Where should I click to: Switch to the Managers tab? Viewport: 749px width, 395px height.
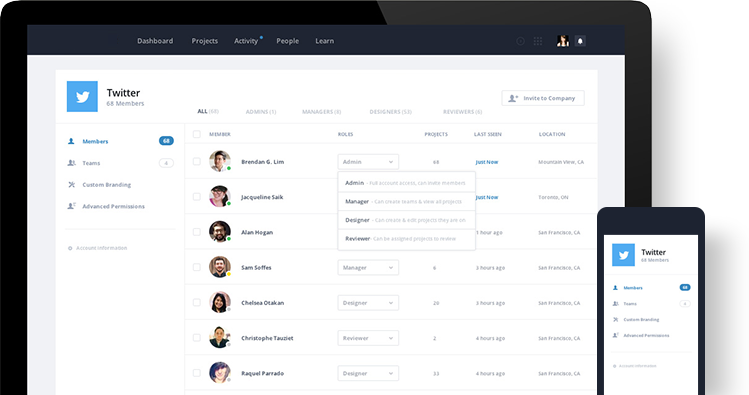[x=321, y=112]
